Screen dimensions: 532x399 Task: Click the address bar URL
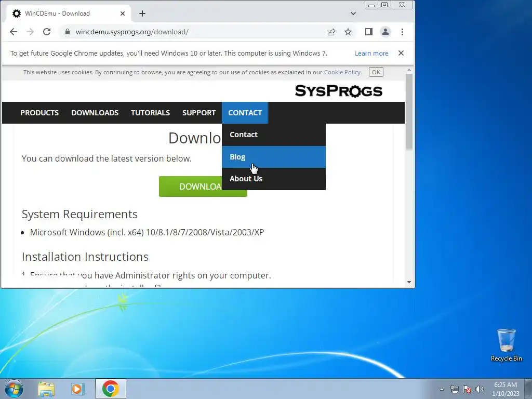[x=132, y=32]
